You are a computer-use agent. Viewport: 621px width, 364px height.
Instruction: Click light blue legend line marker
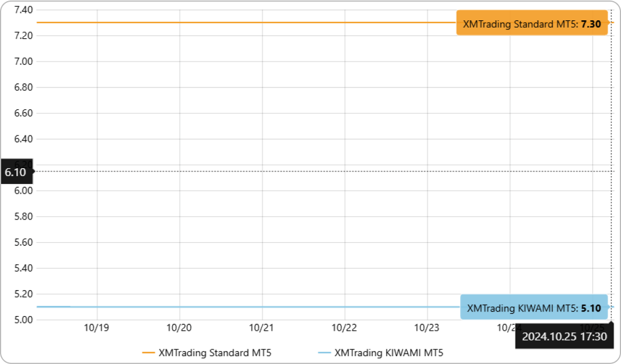tap(324, 353)
